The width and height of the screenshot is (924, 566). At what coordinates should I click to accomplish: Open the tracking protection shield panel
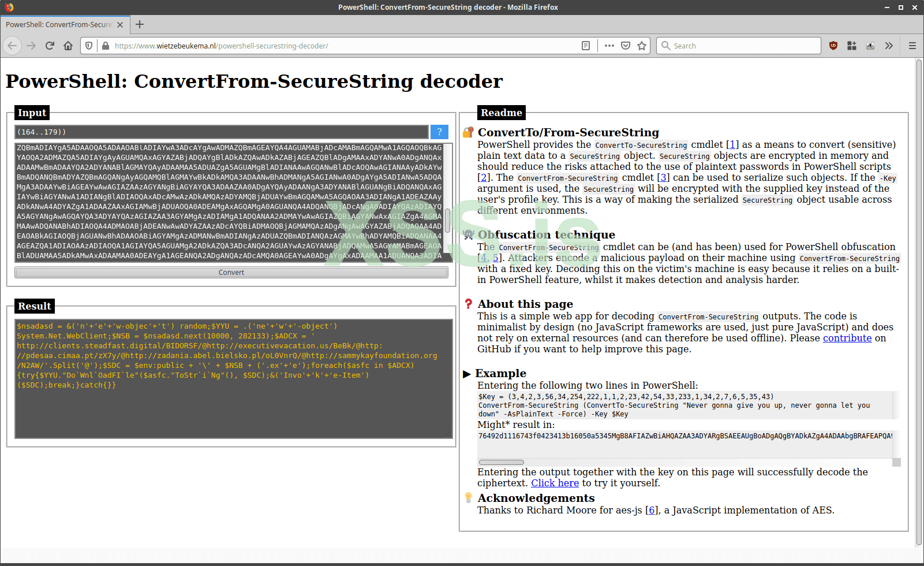click(89, 46)
